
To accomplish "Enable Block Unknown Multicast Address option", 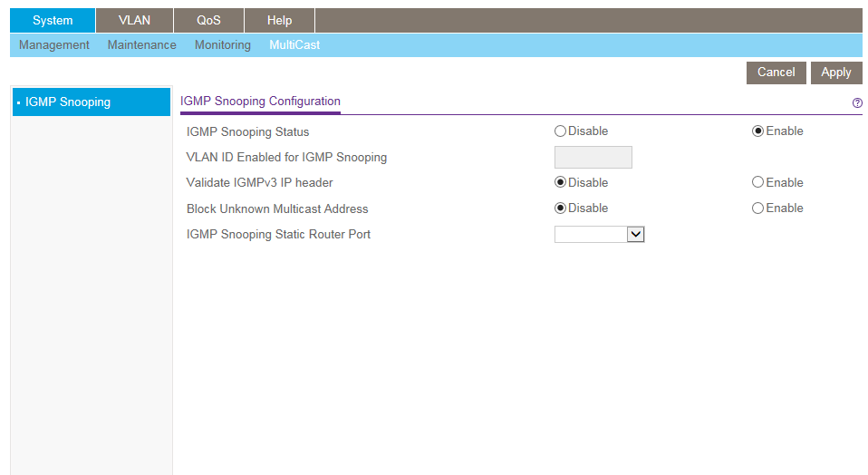I will click(x=757, y=208).
